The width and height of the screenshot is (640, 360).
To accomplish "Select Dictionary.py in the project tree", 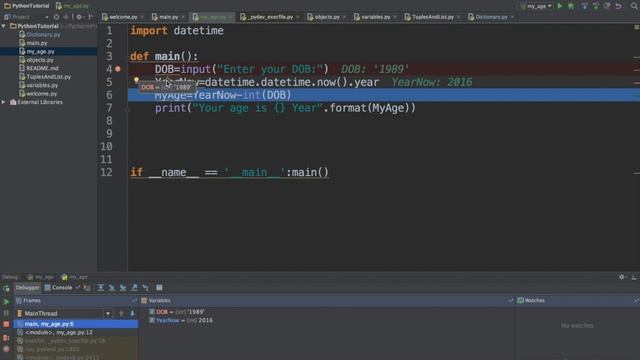I will click(x=43, y=35).
